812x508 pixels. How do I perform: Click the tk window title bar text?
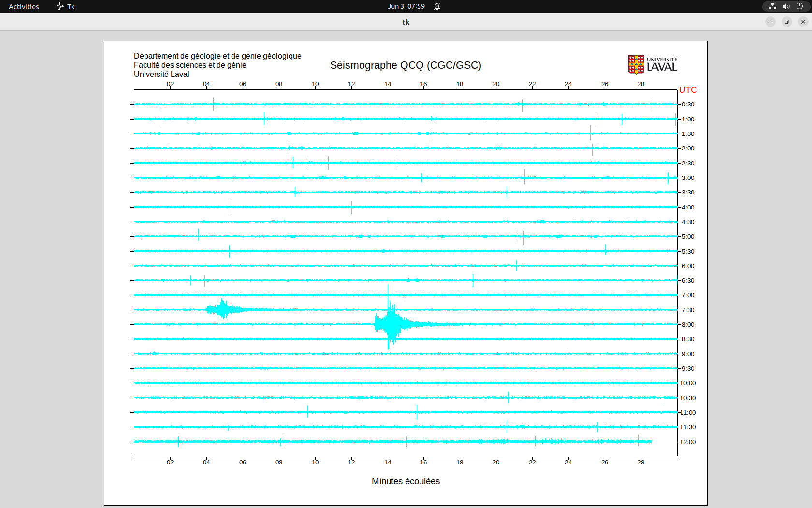point(406,22)
